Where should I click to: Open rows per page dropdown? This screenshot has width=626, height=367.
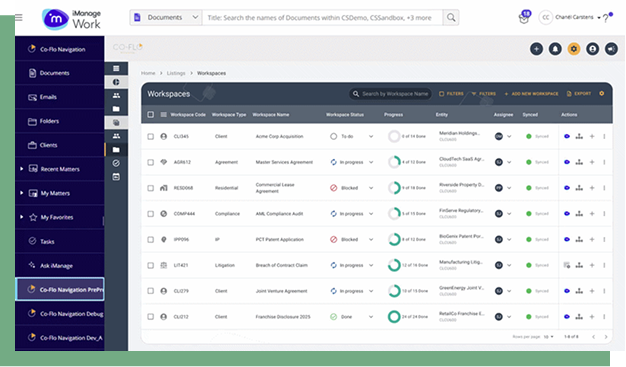549,337
